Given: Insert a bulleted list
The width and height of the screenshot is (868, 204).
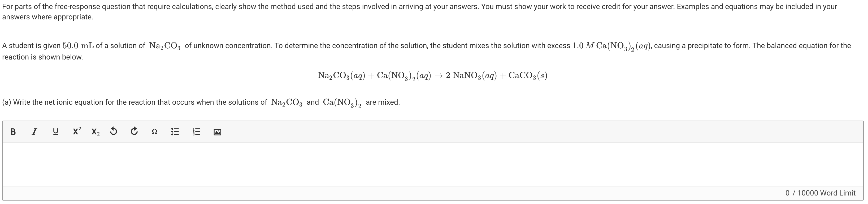Looking at the screenshot, I should click(x=175, y=131).
